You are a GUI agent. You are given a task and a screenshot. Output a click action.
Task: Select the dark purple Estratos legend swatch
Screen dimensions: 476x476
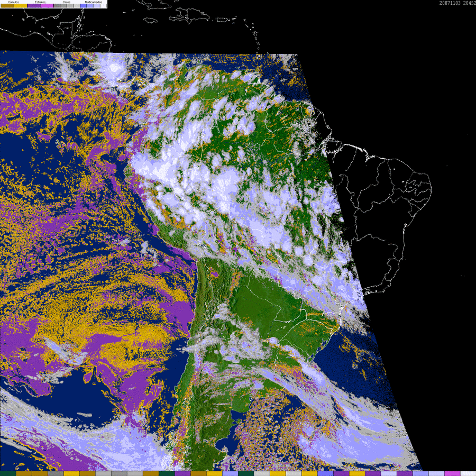(34, 5)
